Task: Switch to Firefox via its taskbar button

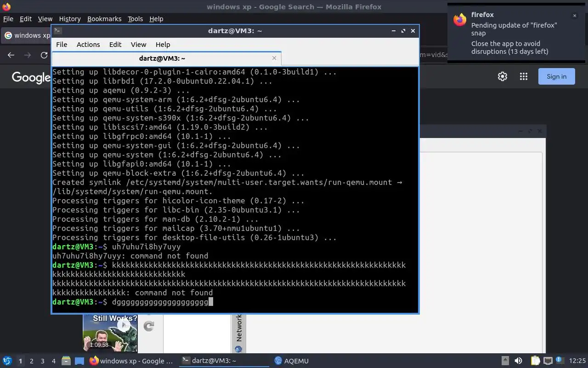Action: (131, 361)
